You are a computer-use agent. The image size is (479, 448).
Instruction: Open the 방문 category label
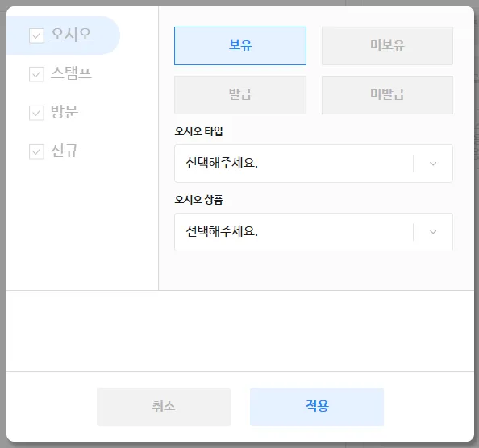coord(65,112)
